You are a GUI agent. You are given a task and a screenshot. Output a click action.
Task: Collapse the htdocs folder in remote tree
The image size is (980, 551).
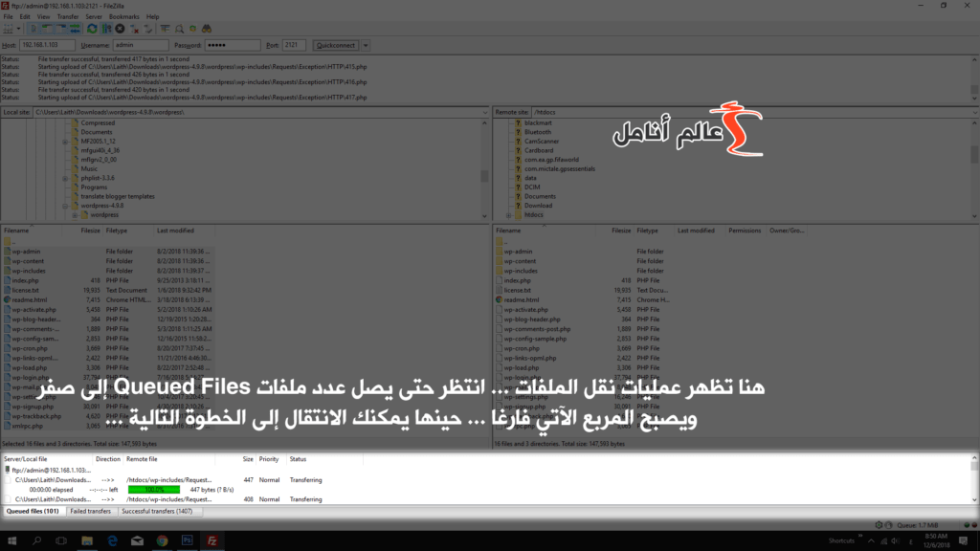tap(508, 214)
